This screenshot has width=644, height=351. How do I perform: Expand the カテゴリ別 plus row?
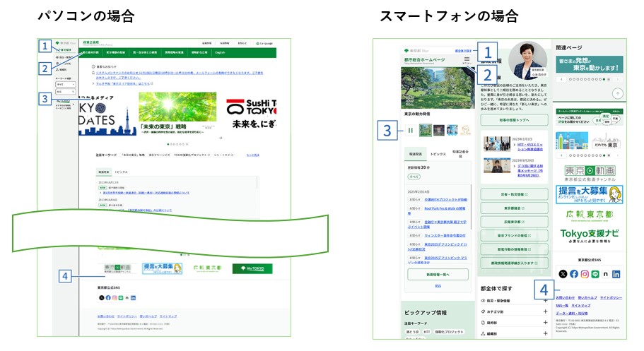(x=514, y=311)
